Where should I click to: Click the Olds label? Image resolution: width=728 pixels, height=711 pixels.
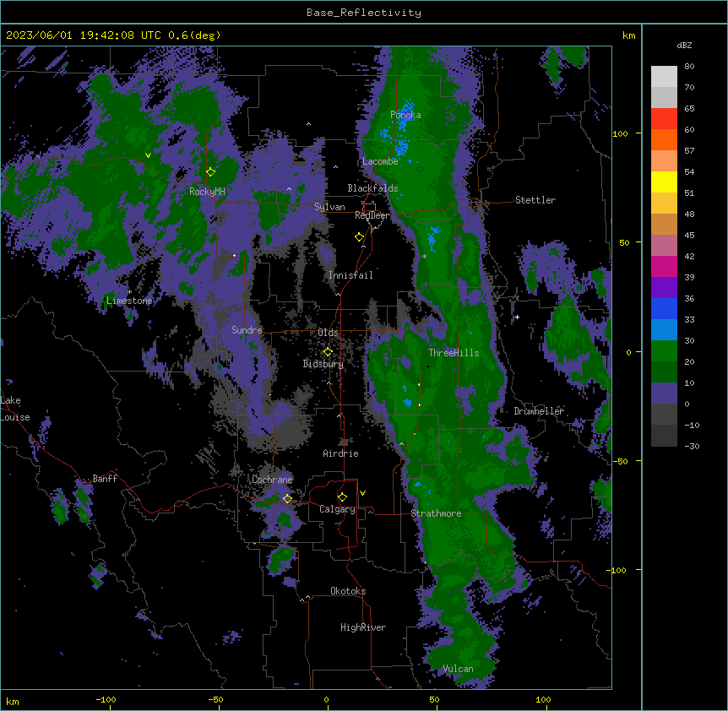328,333
